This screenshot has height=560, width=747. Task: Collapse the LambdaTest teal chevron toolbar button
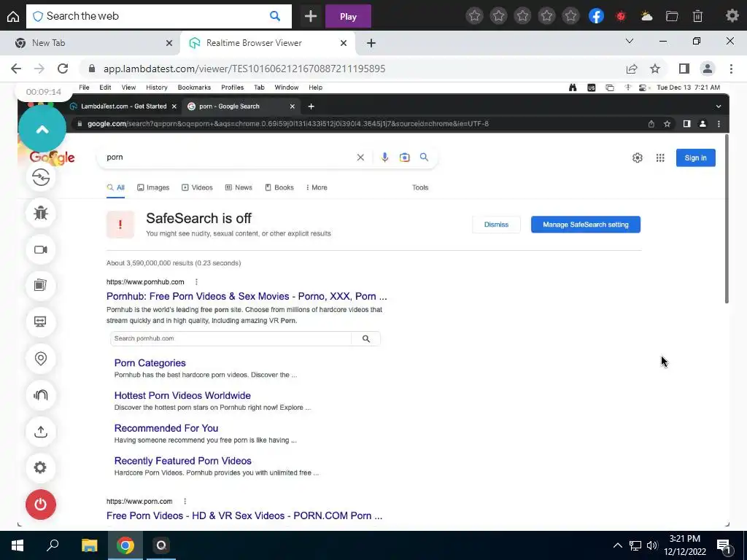pyautogui.click(x=42, y=129)
